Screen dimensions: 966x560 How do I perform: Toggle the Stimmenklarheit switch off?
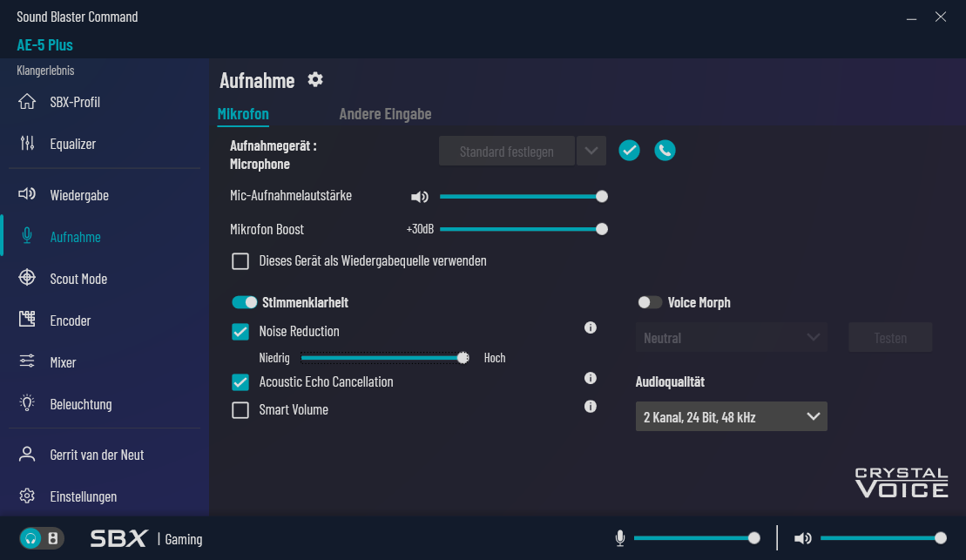coord(244,302)
